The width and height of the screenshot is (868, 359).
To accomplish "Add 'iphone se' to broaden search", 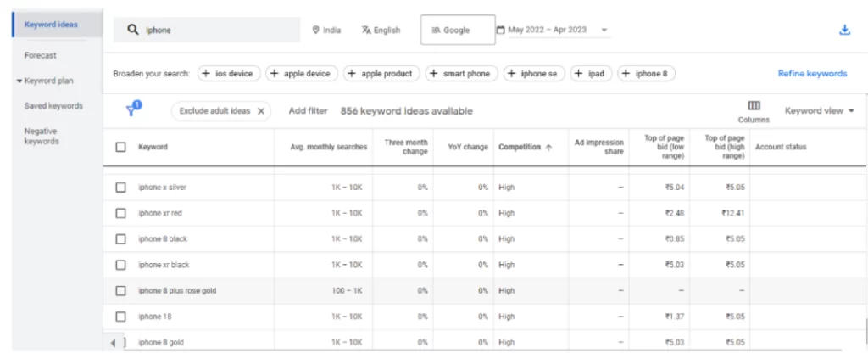I will point(534,74).
